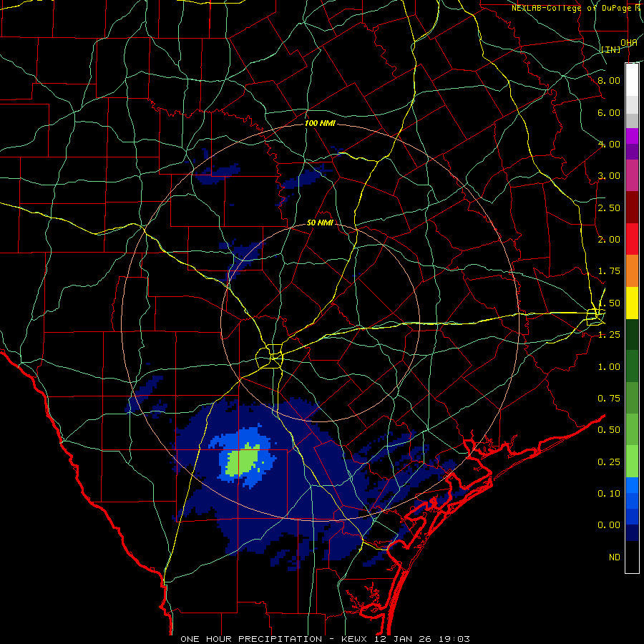Image resolution: width=644 pixels, height=644 pixels.
Task: Click the light green precipitation core on map
Action: (x=243, y=462)
